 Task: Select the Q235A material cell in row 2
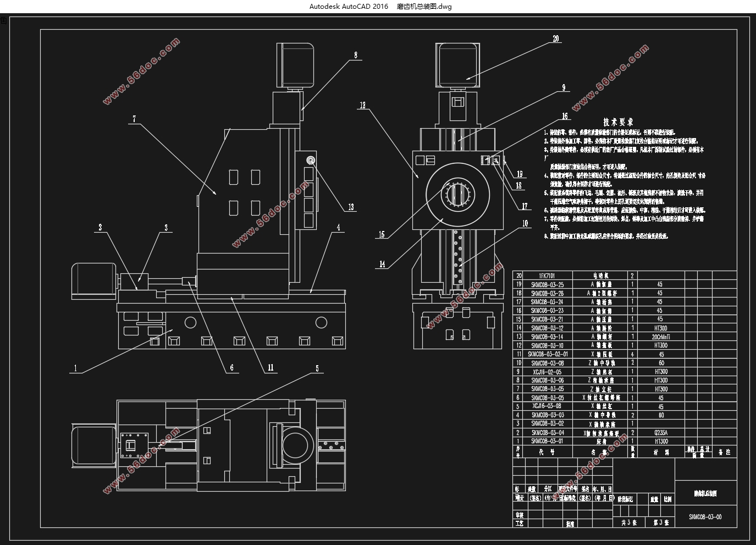coord(660,432)
